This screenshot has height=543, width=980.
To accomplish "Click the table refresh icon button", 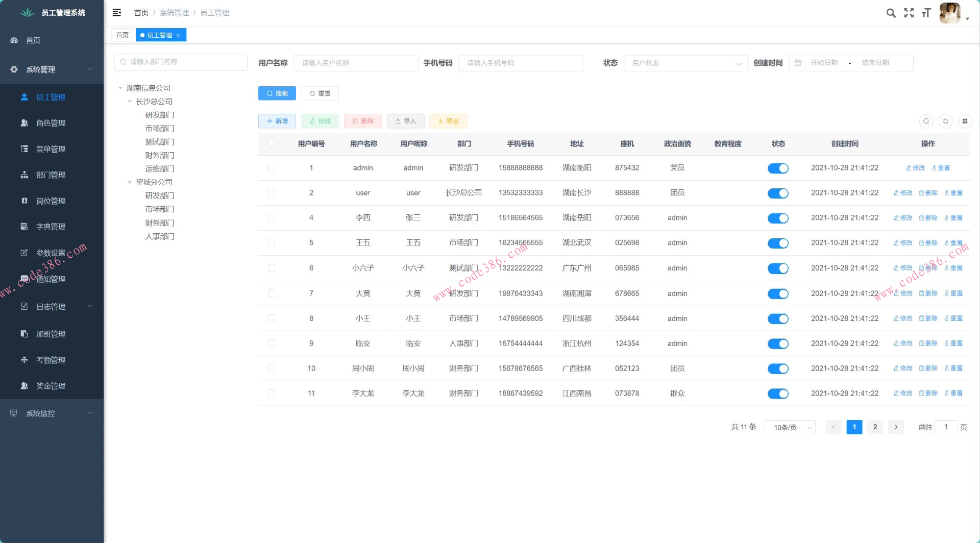I will click(x=945, y=121).
